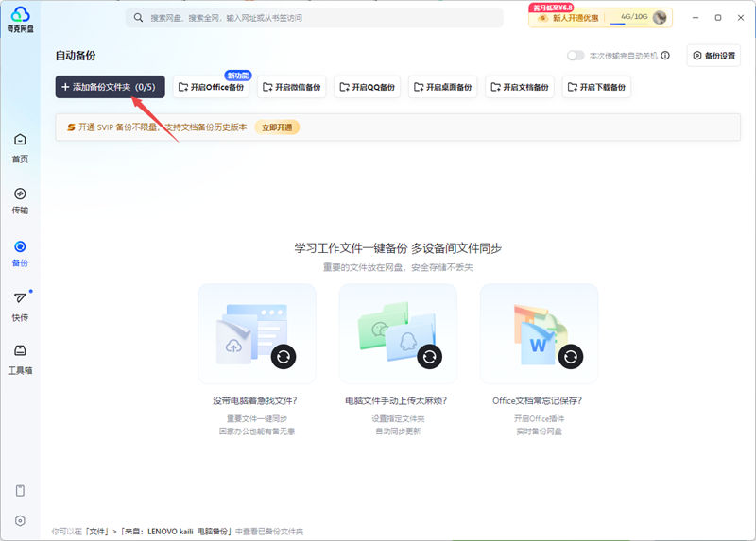Open the 首页 home tab in sidebar
This screenshot has width=756, height=541.
tap(20, 147)
